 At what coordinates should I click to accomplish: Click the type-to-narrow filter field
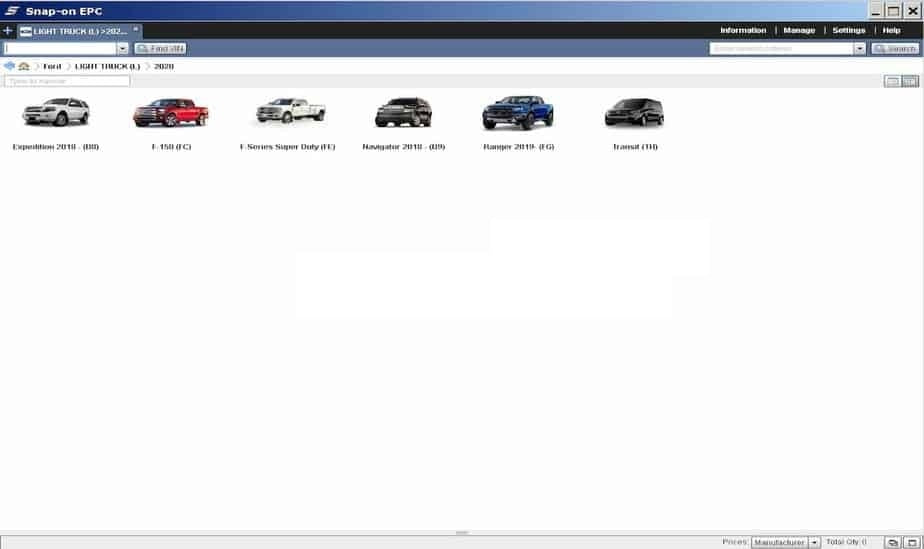point(67,81)
